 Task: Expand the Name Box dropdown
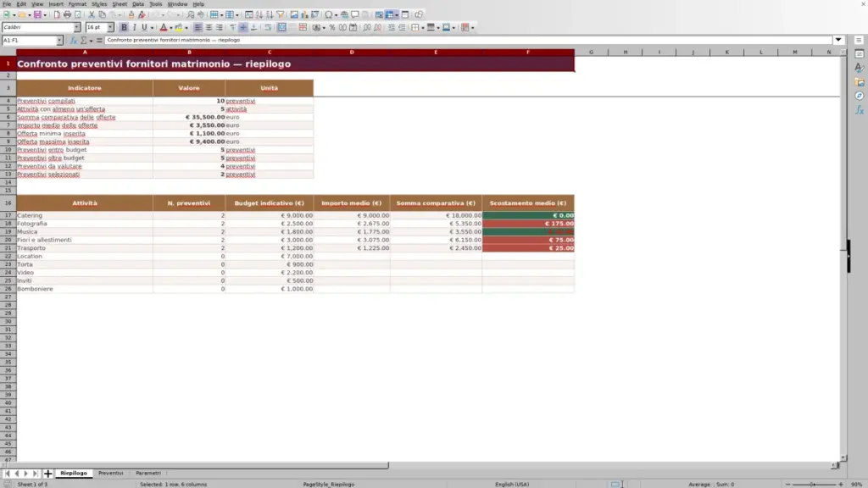coord(59,41)
